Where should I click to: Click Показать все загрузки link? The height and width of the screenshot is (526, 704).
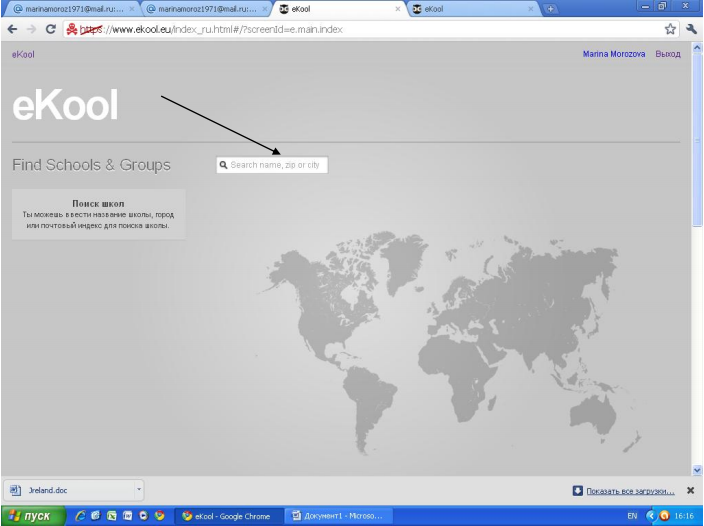click(630, 491)
